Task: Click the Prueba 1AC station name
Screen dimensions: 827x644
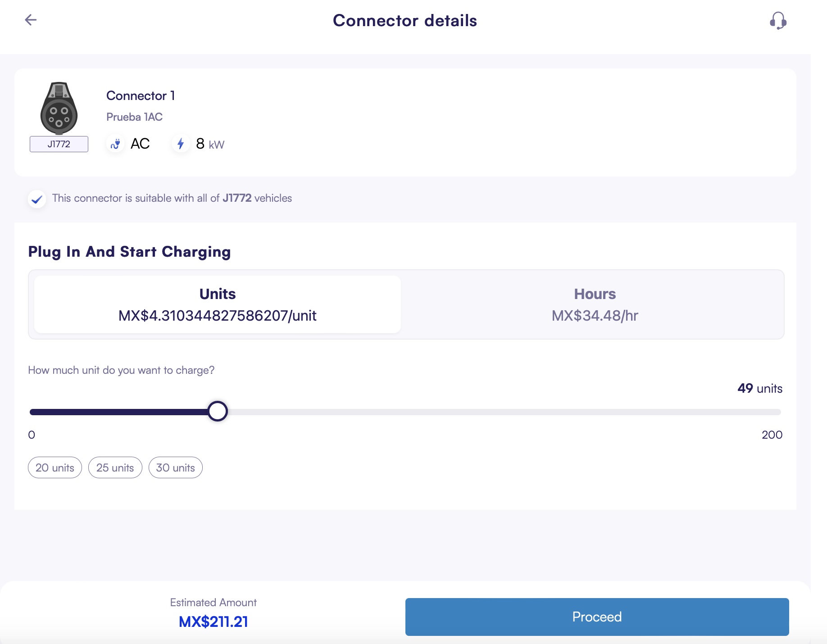Action: (x=134, y=117)
